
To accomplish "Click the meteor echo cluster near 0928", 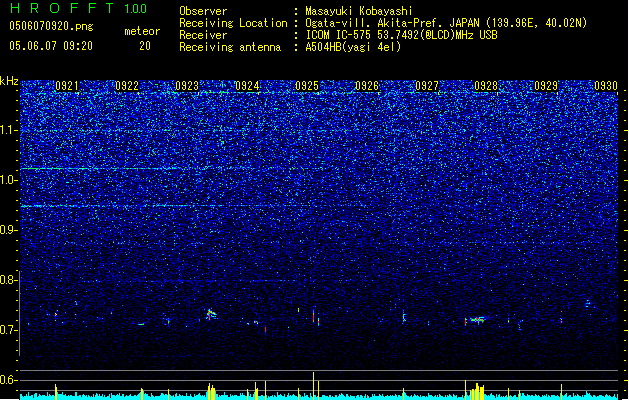I will 476,320.
